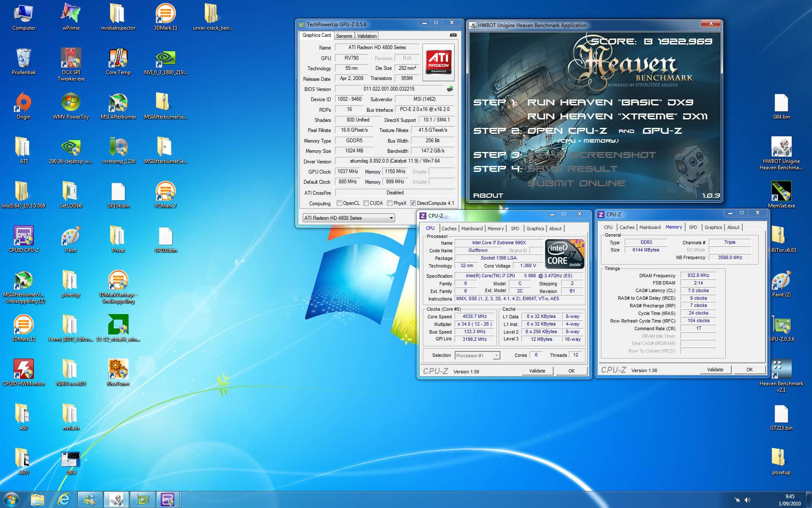Click RUN HEAVEN "BASIC" DX9

tap(610, 102)
